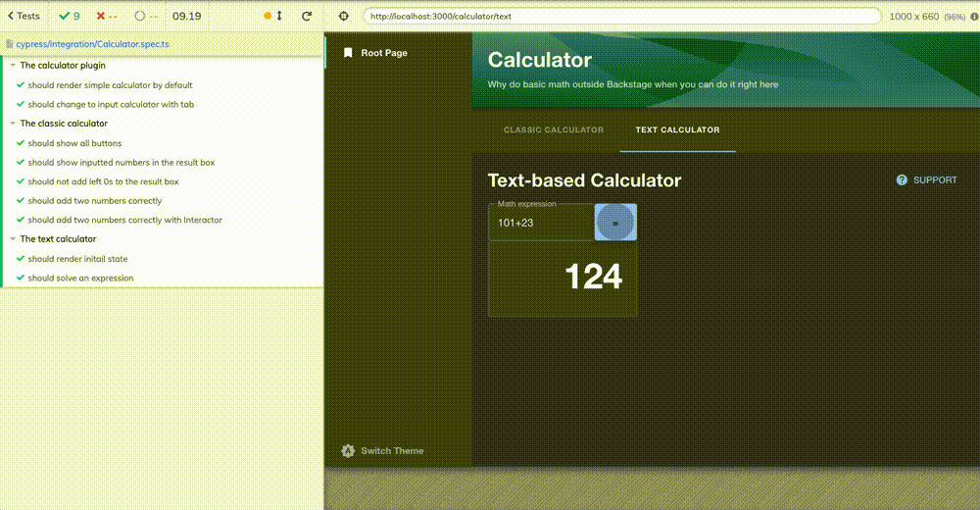
Task: Select the Text Calculator tab
Action: [x=677, y=130]
